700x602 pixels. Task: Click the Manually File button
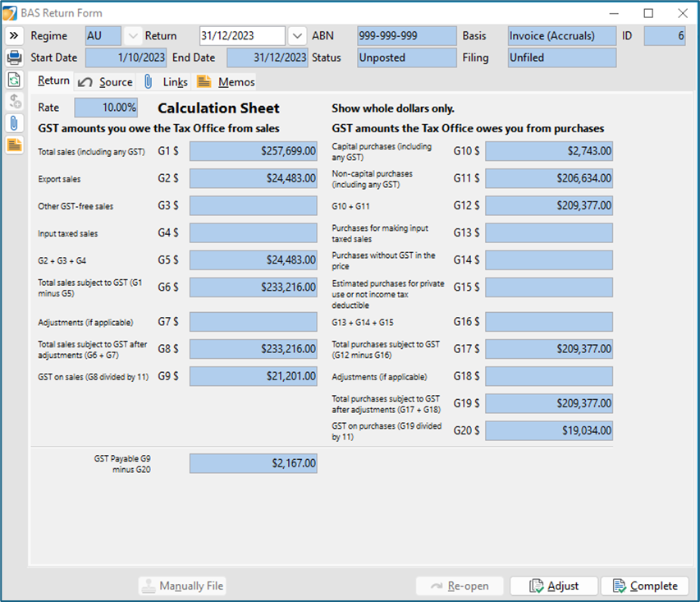pyautogui.click(x=182, y=586)
